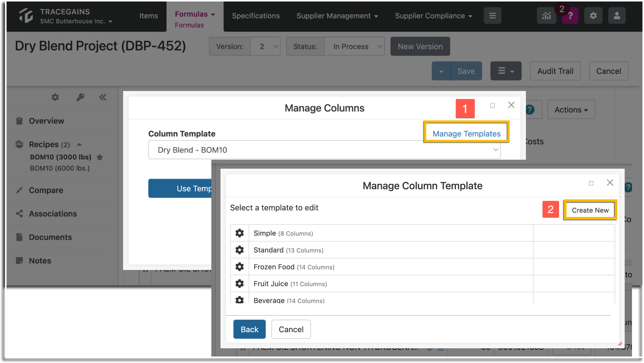This screenshot has width=644, height=363.
Task: Expand the Column Template Dry Blend selector
Action: pyautogui.click(x=324, y=150)
